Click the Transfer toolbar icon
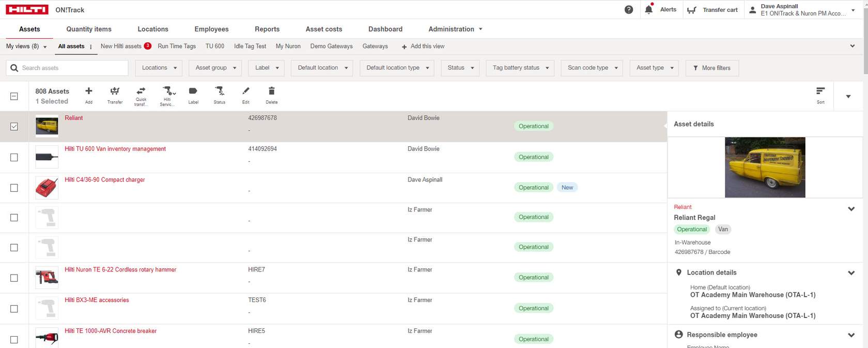 pos(115,95)
